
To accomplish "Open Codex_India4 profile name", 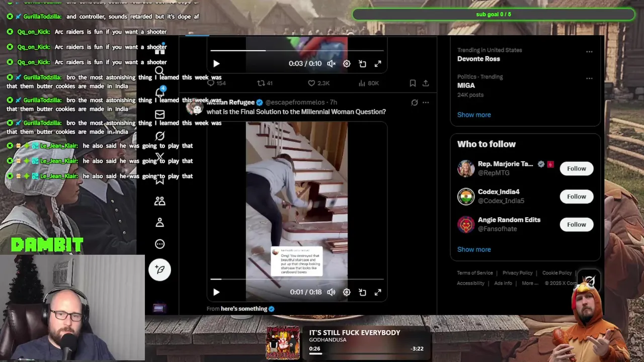I will pyautogui.click(x=499, y=192).
